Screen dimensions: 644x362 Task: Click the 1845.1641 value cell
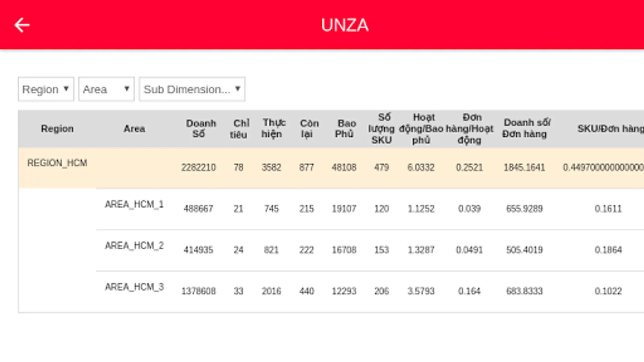click(524, 167)
